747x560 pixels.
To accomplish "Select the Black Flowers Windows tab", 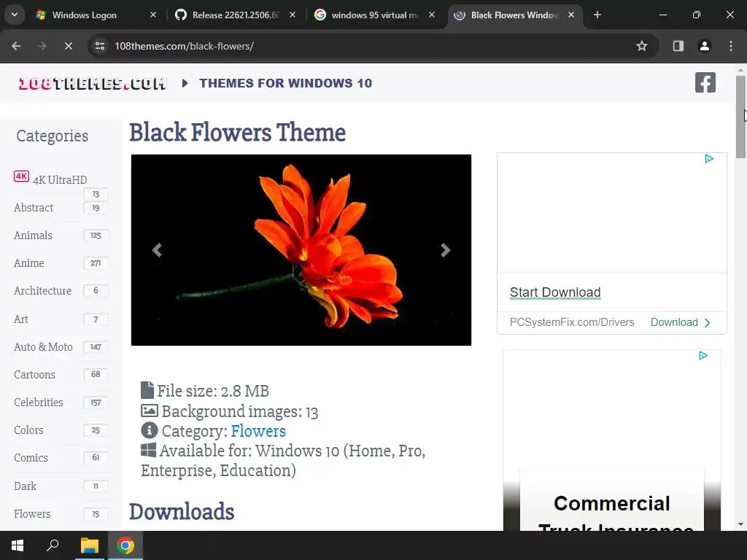I will pyautogui.click(x=514, y=15).
